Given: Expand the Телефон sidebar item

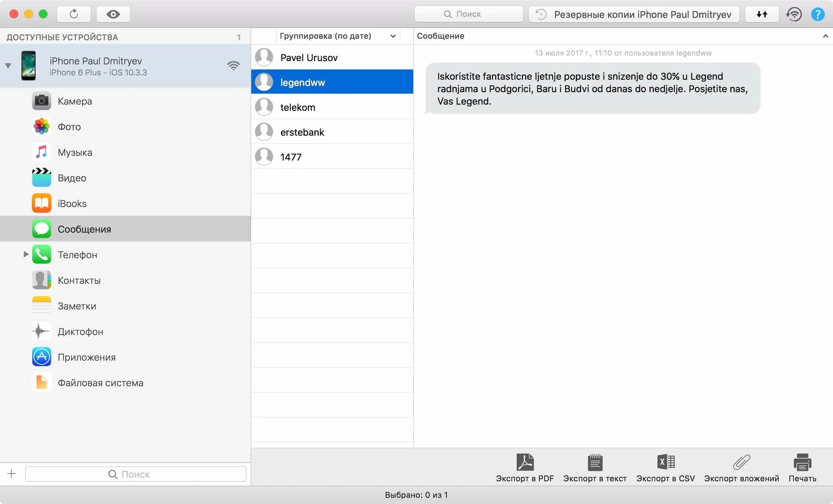Looking at the screenshot, I should pyautogui.click(x=26, y=254).
